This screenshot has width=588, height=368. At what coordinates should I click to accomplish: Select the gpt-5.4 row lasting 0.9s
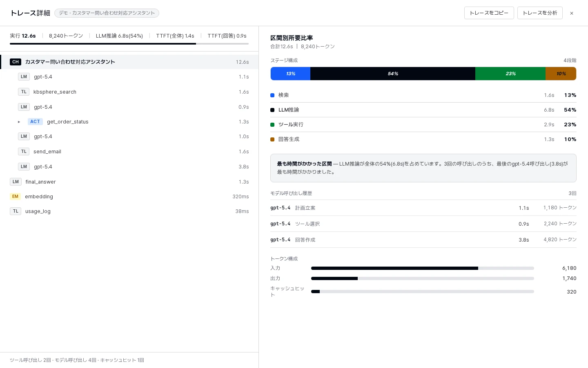pyautogui.click(x=129, y=107)
